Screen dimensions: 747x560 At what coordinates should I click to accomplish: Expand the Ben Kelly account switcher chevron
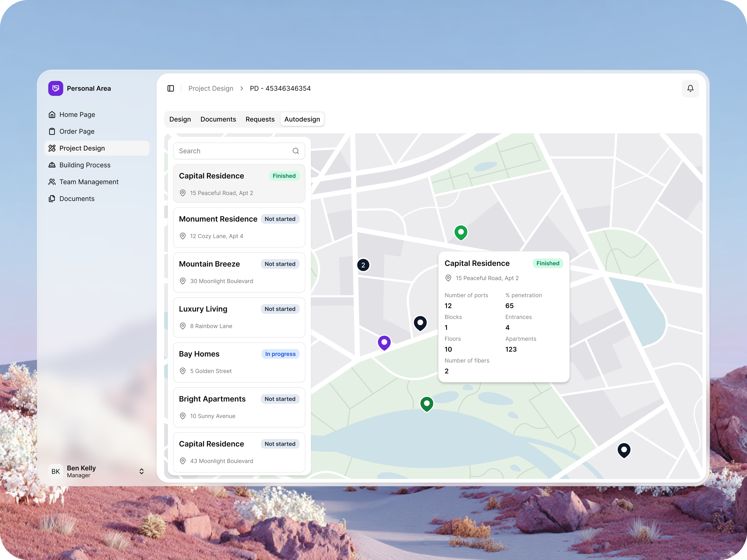tap(142, 471)
